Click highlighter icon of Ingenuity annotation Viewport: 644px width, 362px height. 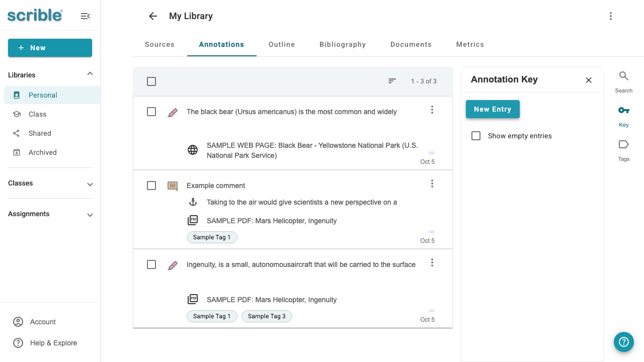click(x=173, y=265)
